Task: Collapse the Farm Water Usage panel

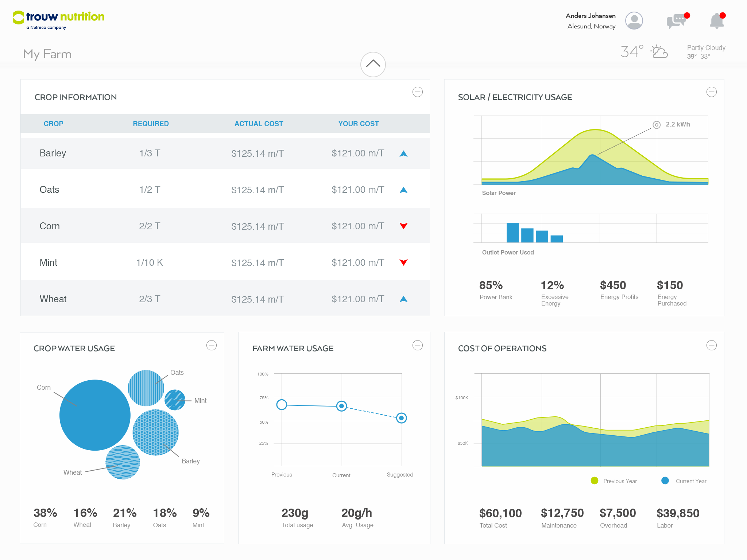Action: tap(418, 345)
